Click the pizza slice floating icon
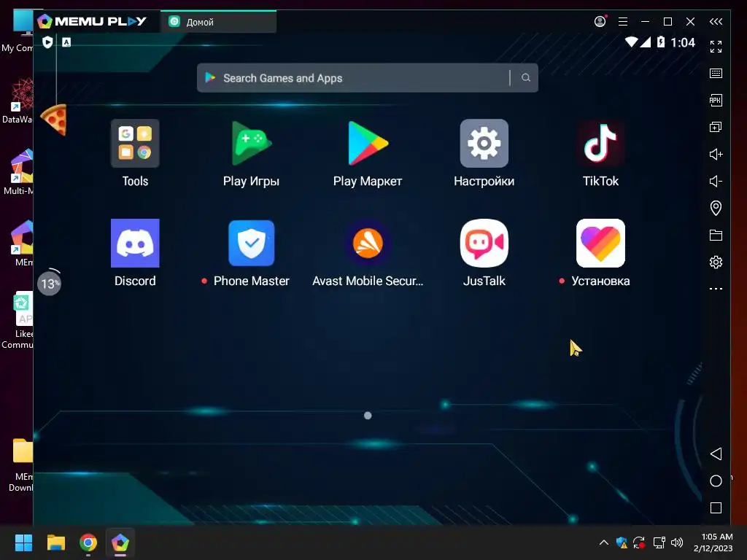Viewport: 747px width, 560px height. (55, 120)
